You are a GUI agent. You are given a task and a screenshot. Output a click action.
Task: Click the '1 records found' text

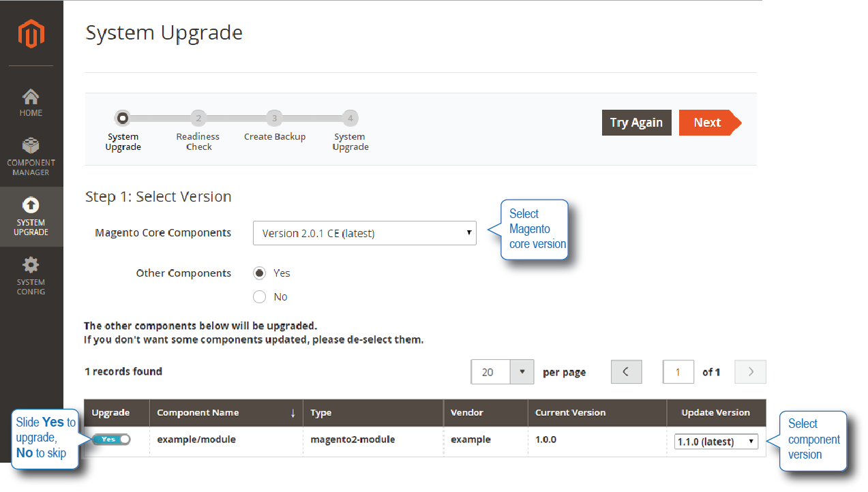coord(123,371)
